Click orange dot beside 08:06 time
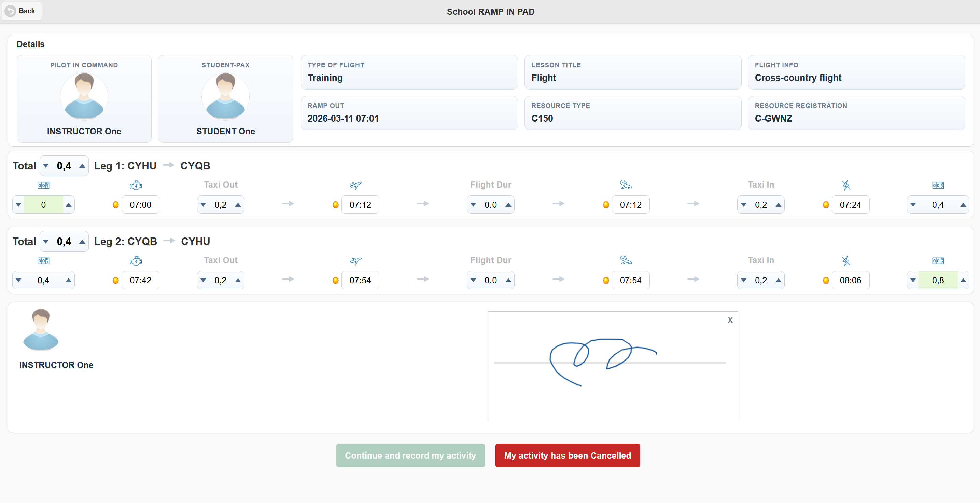980x503 pixels. point(826,281)
